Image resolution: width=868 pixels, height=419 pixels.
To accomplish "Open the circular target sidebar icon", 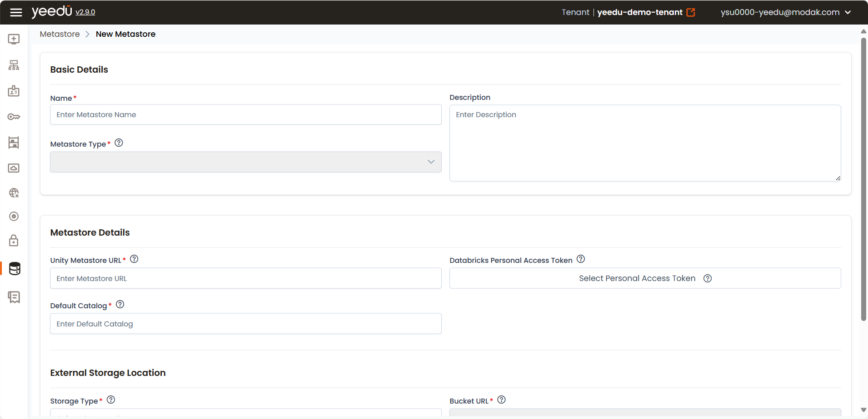I will point(14,217).
